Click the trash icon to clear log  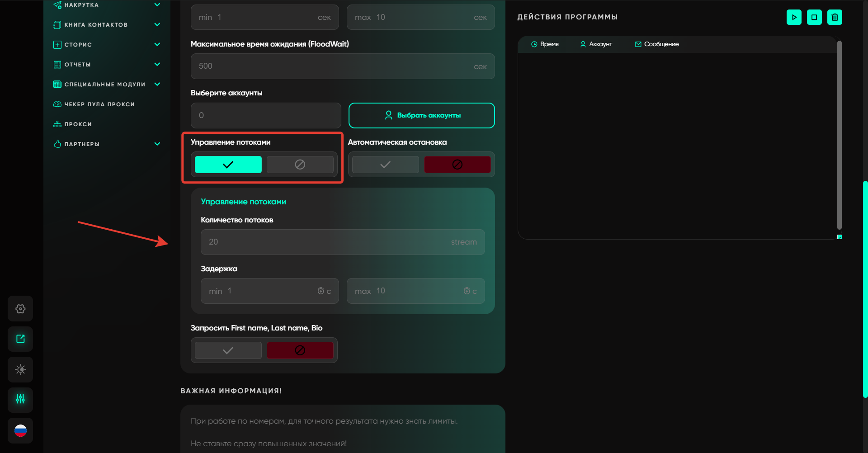coord(835,17)
